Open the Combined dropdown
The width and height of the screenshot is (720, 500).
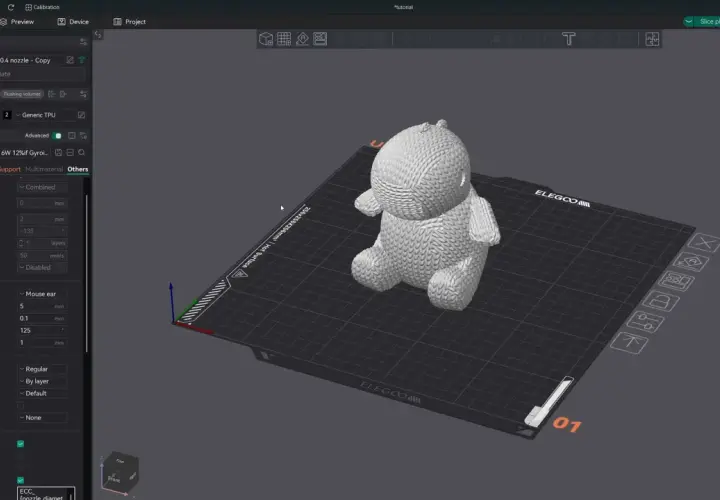pyautogui.click(x=42, y=187)
